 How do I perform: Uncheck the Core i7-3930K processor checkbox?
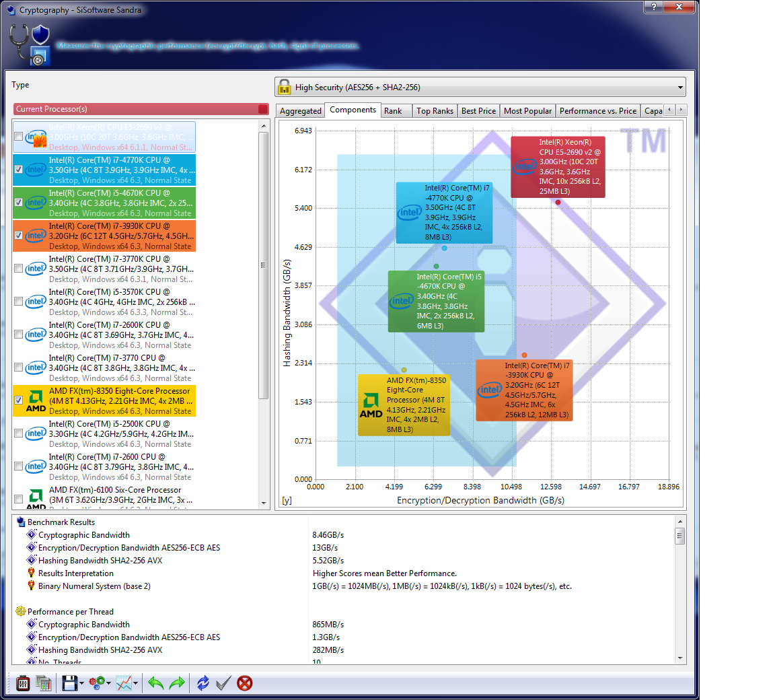click(18, 236)
